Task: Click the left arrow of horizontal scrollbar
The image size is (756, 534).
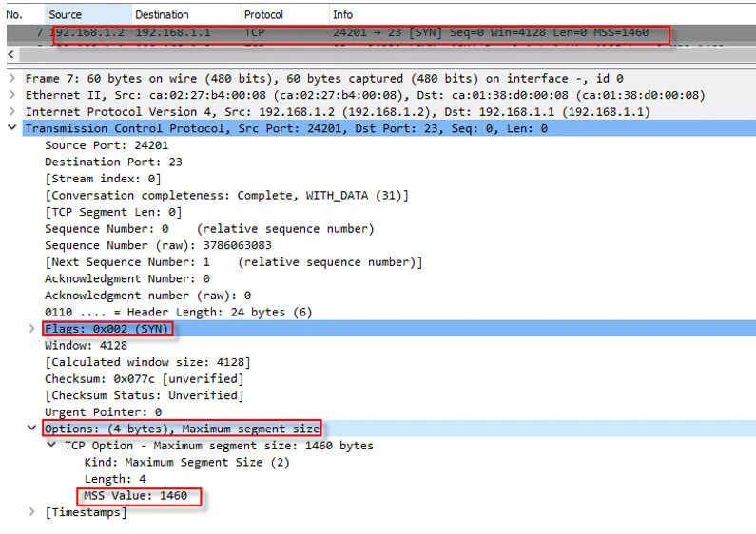Action: (x=10, y=55)
